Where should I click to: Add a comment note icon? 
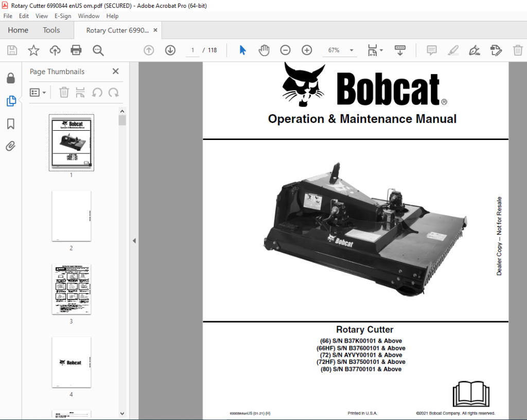(432, 50)
